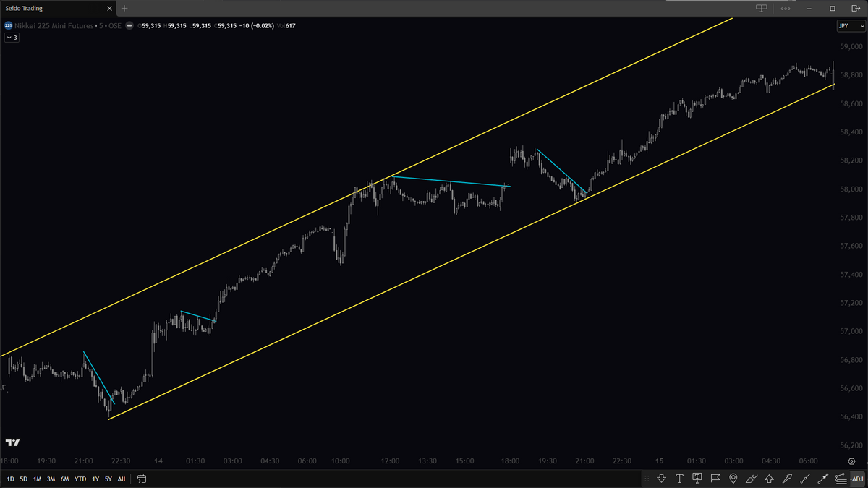Viewport: 868px width, 488px height.
Task: Click the 12:00 time axis label
Action: [x=391, y=461]
